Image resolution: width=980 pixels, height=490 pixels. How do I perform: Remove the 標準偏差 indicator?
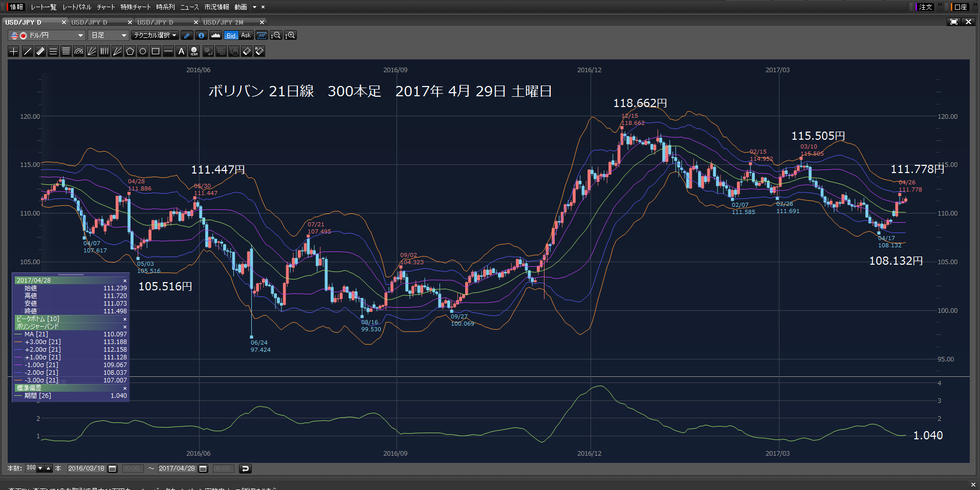(x=124, y=388)
